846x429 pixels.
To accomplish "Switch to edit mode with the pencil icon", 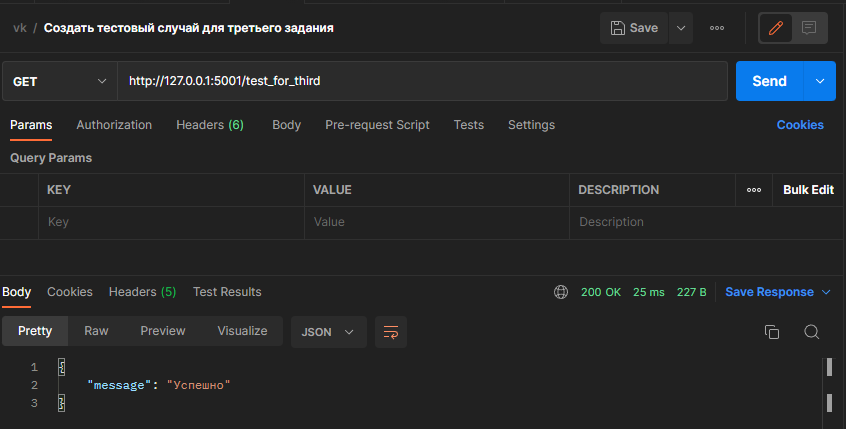I will [776, 28].
